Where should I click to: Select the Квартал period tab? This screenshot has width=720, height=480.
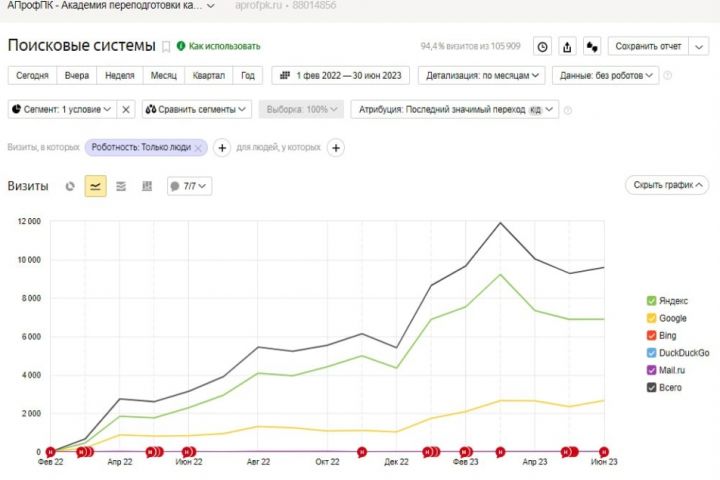[x=208, y=75]
